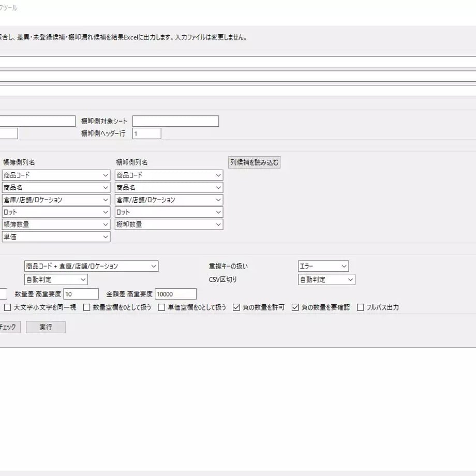Open the CSV区切り 自動判定 dropdown

click(326, 279)
